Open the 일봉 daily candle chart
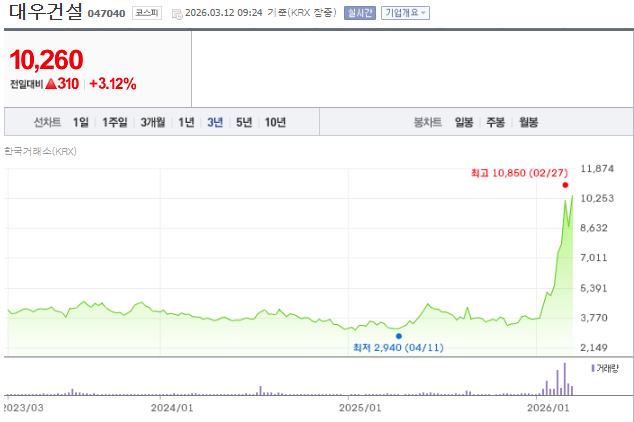The height and width of the screenshot is (422, 634). 464,122
